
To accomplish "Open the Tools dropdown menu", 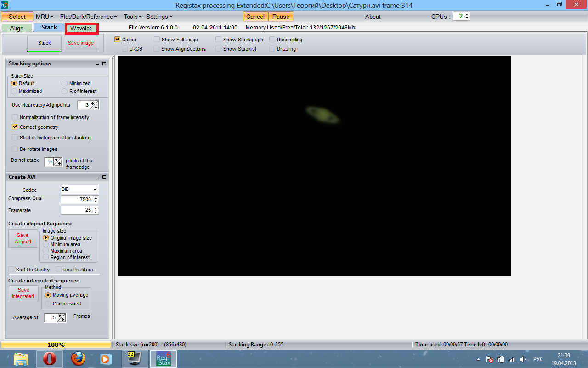I will (x=133, y=17).
